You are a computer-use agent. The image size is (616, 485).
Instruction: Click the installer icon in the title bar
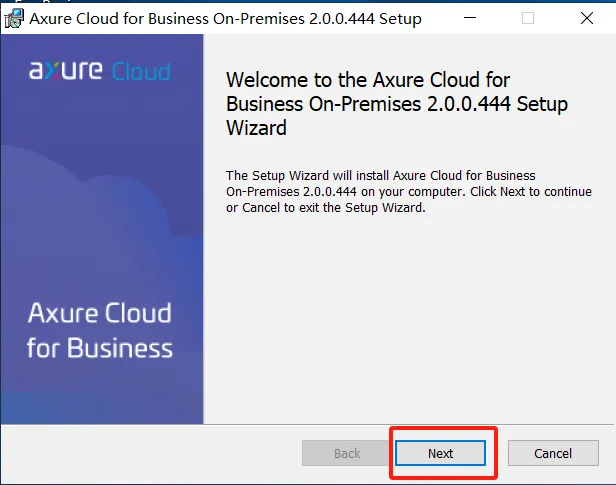click(x=14, y=18)
